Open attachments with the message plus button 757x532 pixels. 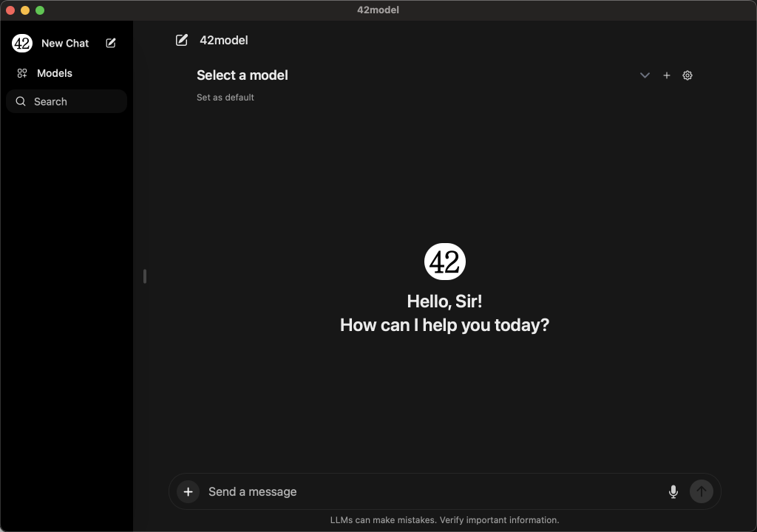189,491
